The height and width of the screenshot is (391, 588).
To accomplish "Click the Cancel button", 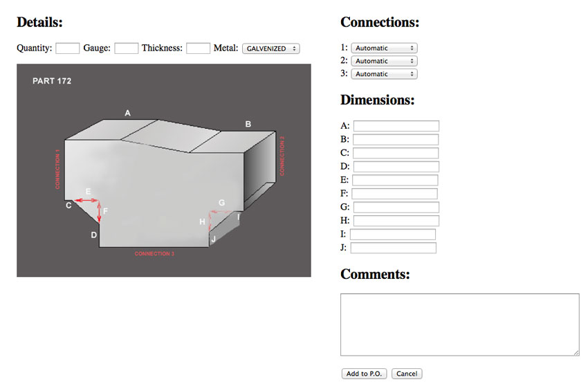I will [407, 374].
